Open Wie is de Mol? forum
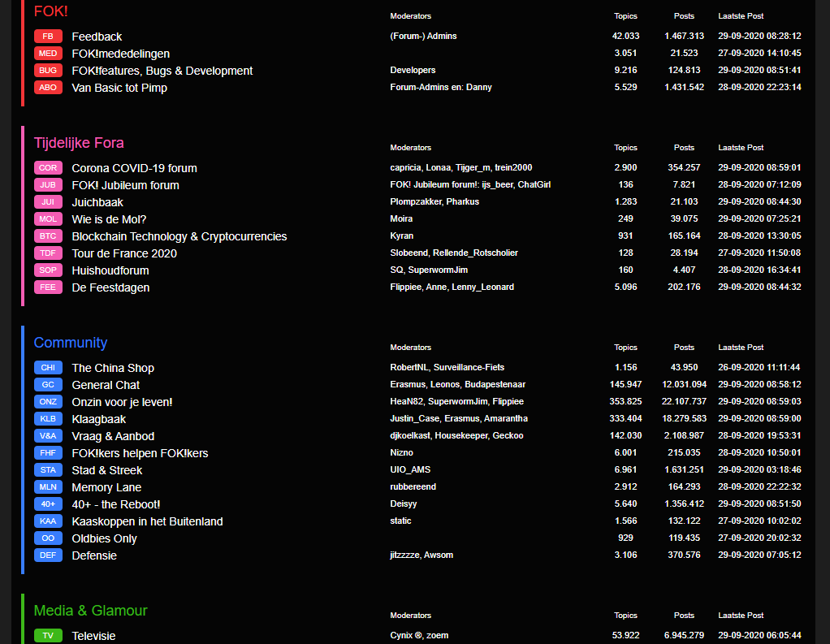The image size is (830, 644). tap(109, 219)
